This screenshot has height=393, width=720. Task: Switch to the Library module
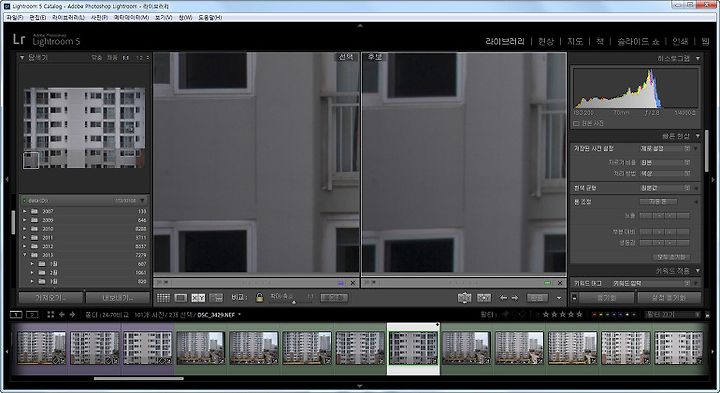pos(505,41)
